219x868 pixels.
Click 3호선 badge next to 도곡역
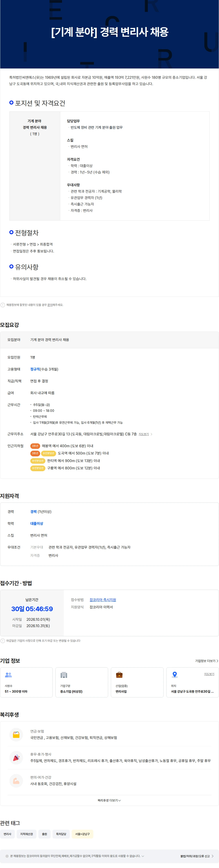(35, 453)
